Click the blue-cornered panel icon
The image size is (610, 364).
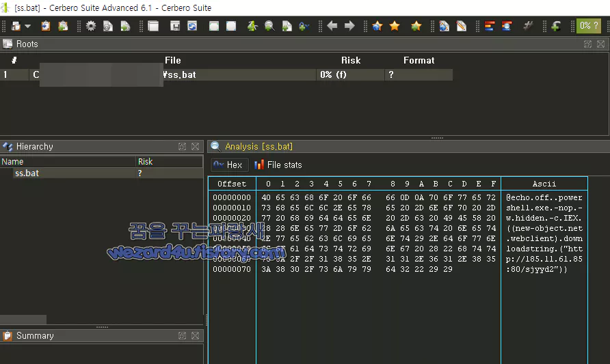tap(231, 26)
